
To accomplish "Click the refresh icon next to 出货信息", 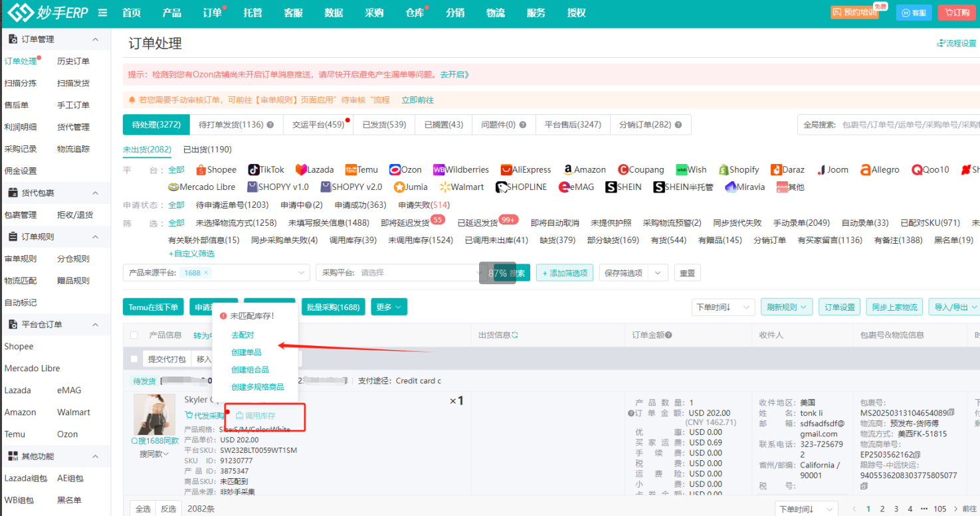I will click(515, 335).
